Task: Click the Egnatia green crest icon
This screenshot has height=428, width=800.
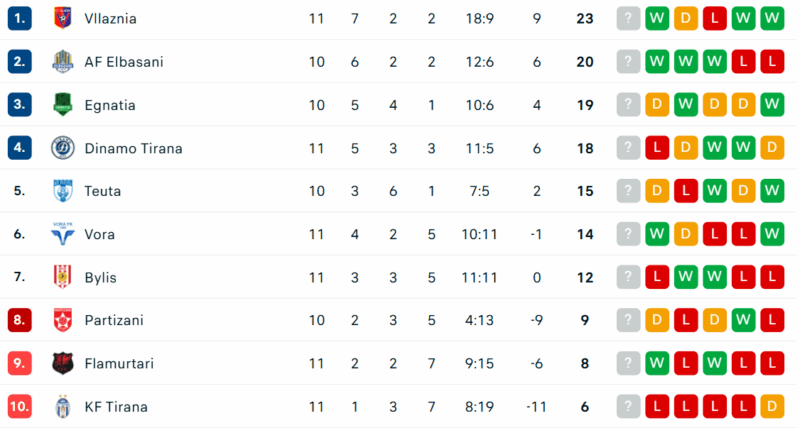Action: pos(63,105)
